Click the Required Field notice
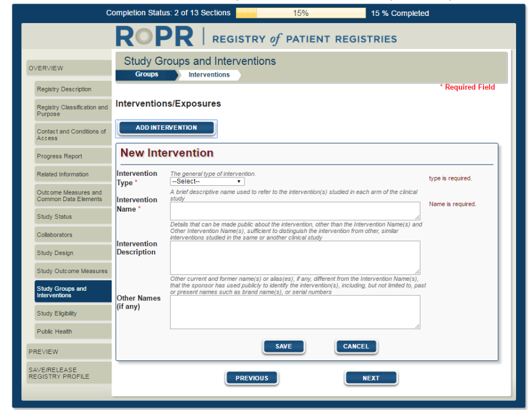 click(x=468, y=87)
